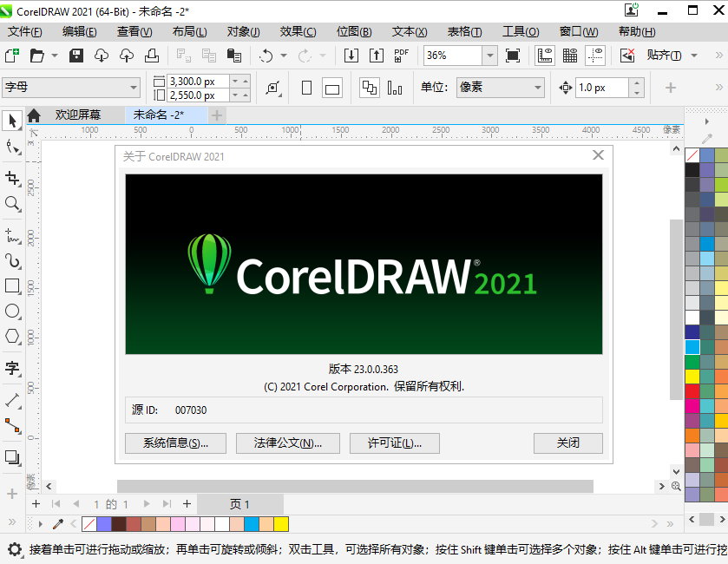
Task: Open the 文件 menu
Action: pyautogui.click(x=24, y=31)
